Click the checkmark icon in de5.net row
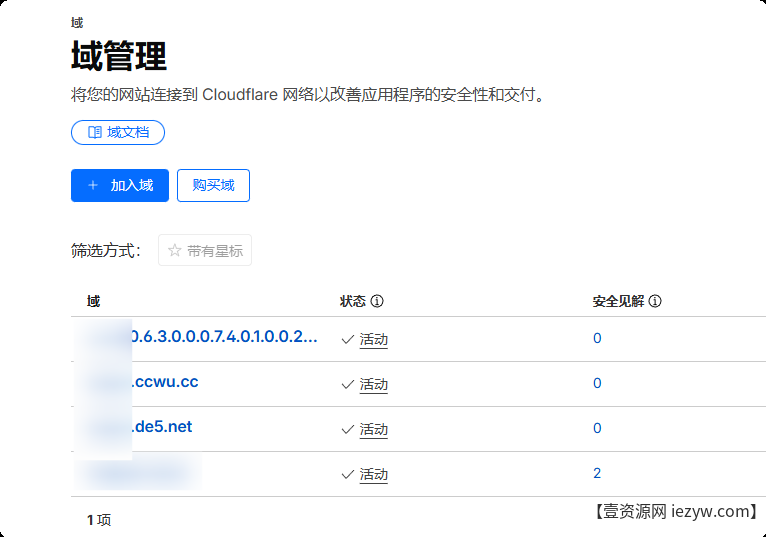 pos(347,429)
